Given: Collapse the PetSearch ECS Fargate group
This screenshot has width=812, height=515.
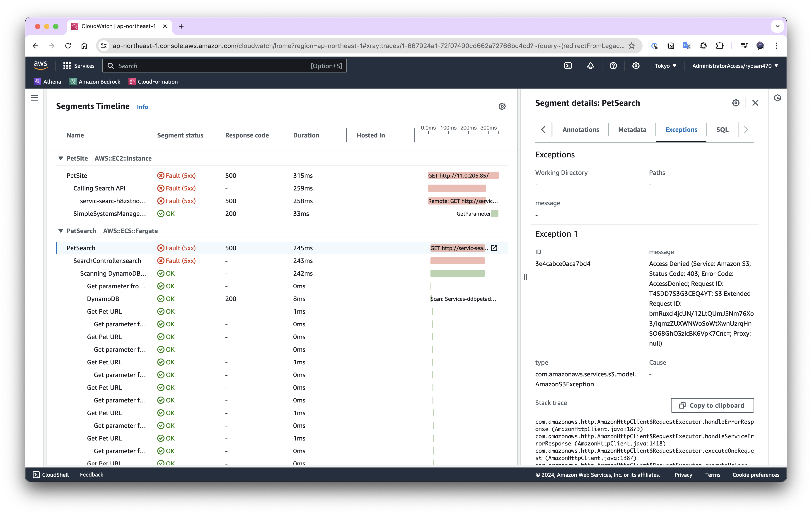Looking at the screenshot, I should (x=61, y=231).
